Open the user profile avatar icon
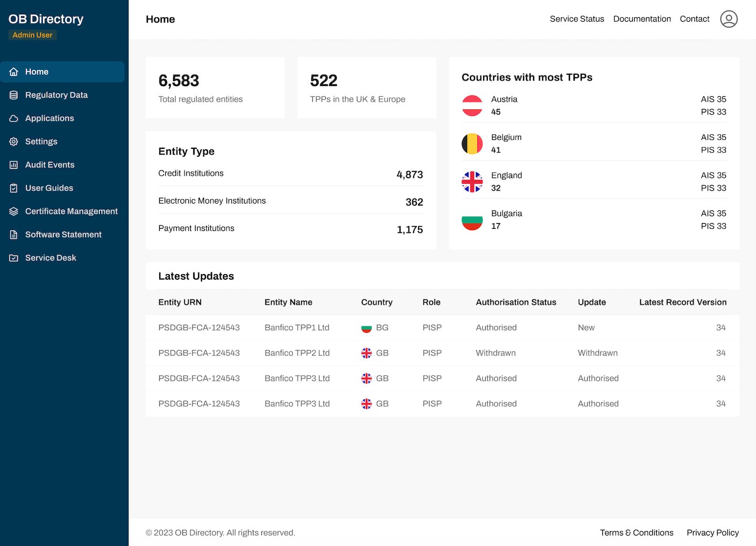The image size is (756, 546). [x=729, y=19]
